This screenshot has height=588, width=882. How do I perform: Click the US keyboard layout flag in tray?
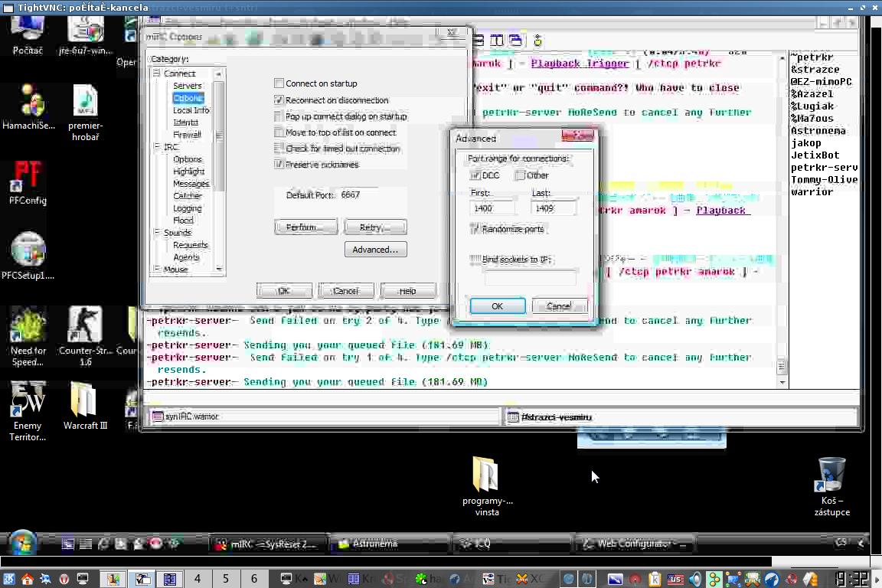pyautogui.click(x=675, y=579)
